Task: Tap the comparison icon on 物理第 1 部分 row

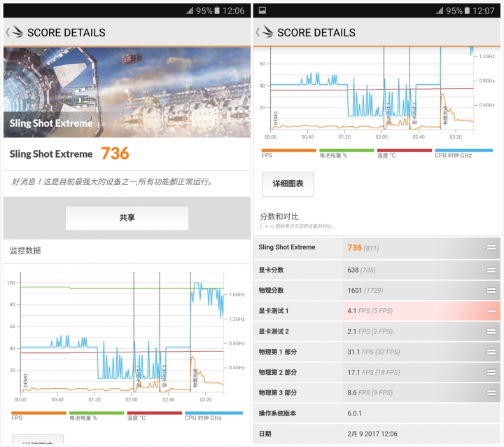Action: tap(491, 352)
